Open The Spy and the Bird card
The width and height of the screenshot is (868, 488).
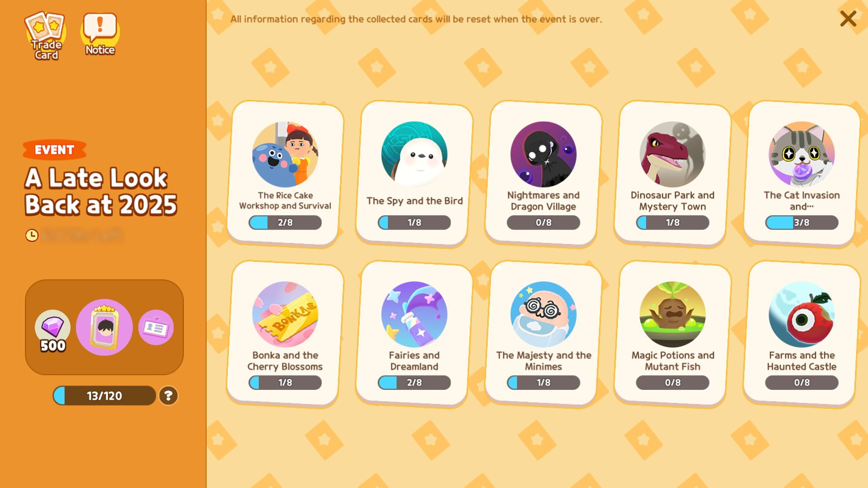pos(414,173)
